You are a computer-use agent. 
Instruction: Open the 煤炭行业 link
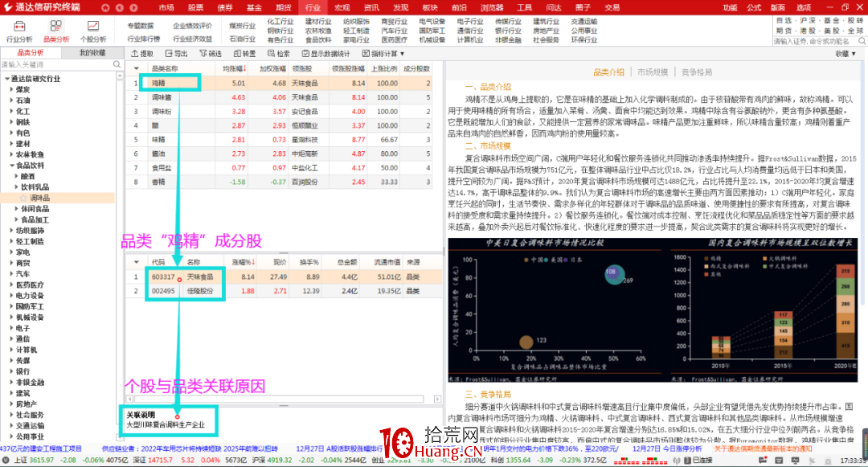coord(243,26)
